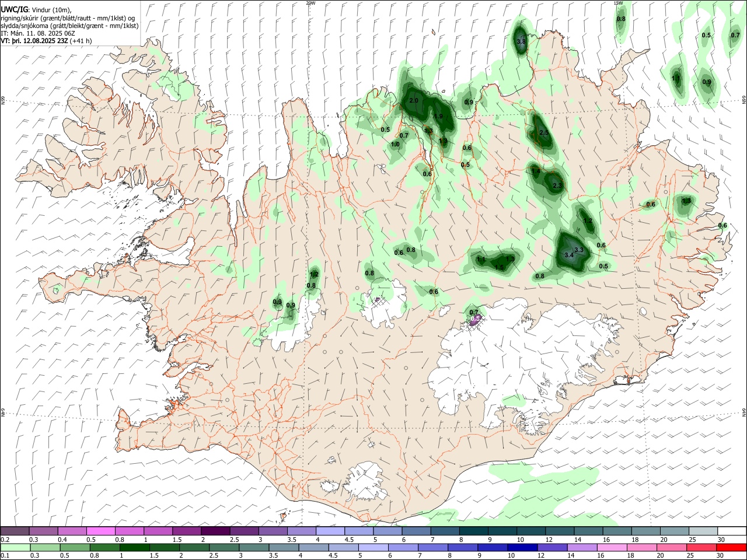Click the 3.8 precipitation value on north coast

tap(522, 41)
